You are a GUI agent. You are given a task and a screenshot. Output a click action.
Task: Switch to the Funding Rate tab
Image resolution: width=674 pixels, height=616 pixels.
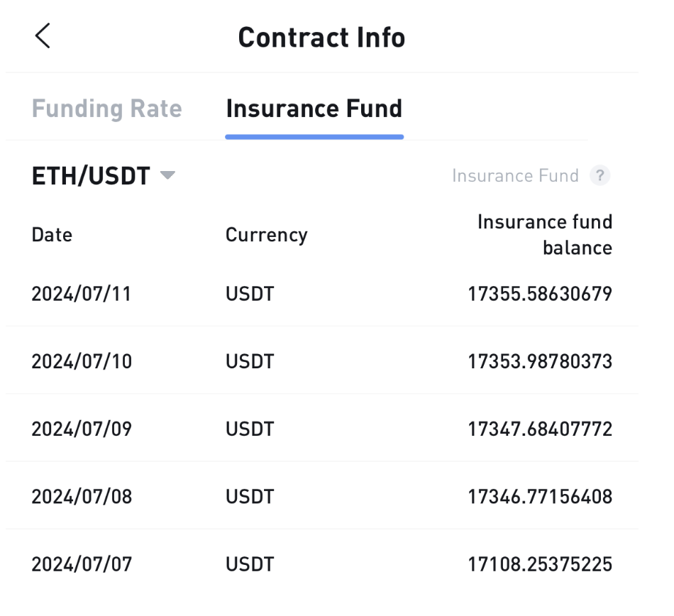107,109
